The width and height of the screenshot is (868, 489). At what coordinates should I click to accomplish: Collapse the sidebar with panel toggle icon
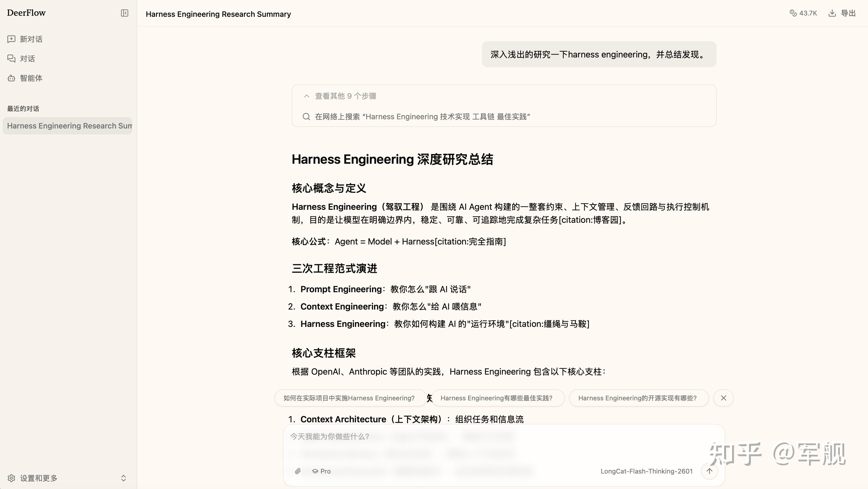pyautogui.click(x=124, y=13)
